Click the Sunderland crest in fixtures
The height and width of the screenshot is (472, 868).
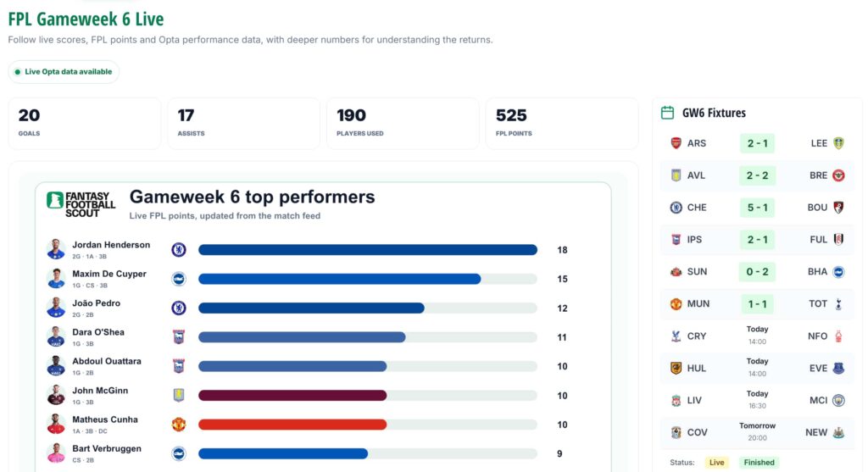pos(676,272)
